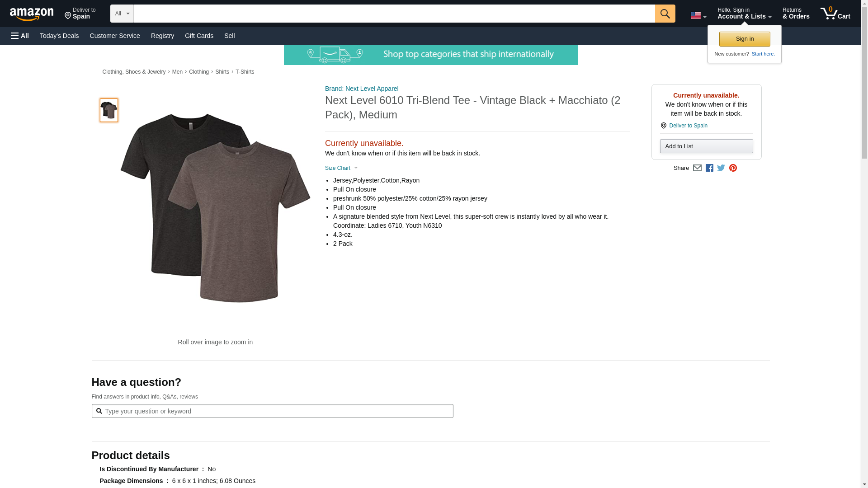This screenshot has width=868, height=488.
Task: Open Today's Deals
Action: (x=59, y=36)
